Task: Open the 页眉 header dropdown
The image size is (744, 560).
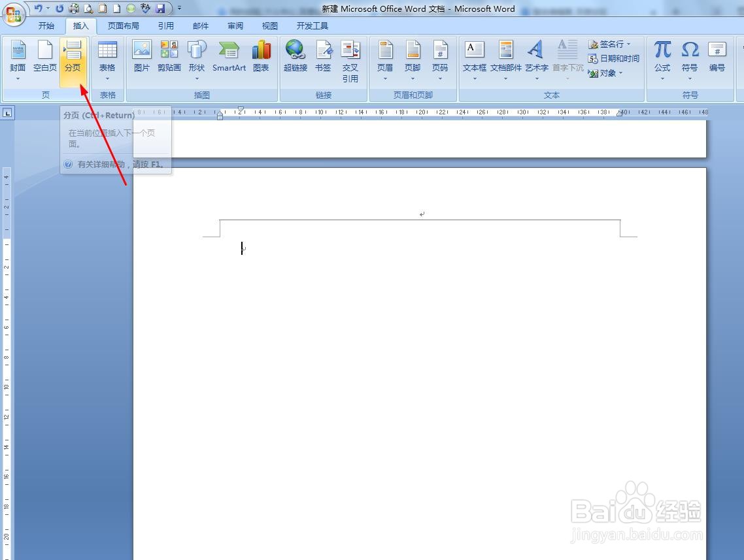Action: point(385,61)
